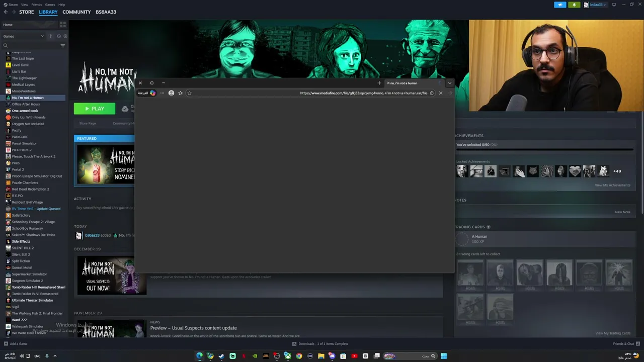The image size is (644, 362).
Task: Select Liar's Bar in game list
Action: pos(19,71)
